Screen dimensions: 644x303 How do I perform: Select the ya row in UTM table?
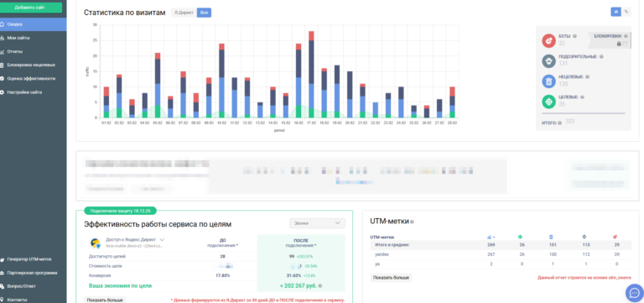(x=501, y=264)
